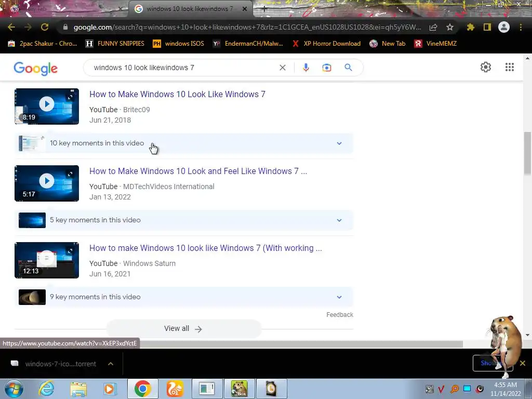Image resolution: width=532 pixels, height=399 pixels.
Task: Open the windows ISOS bookmark
Action: [179, 44]
